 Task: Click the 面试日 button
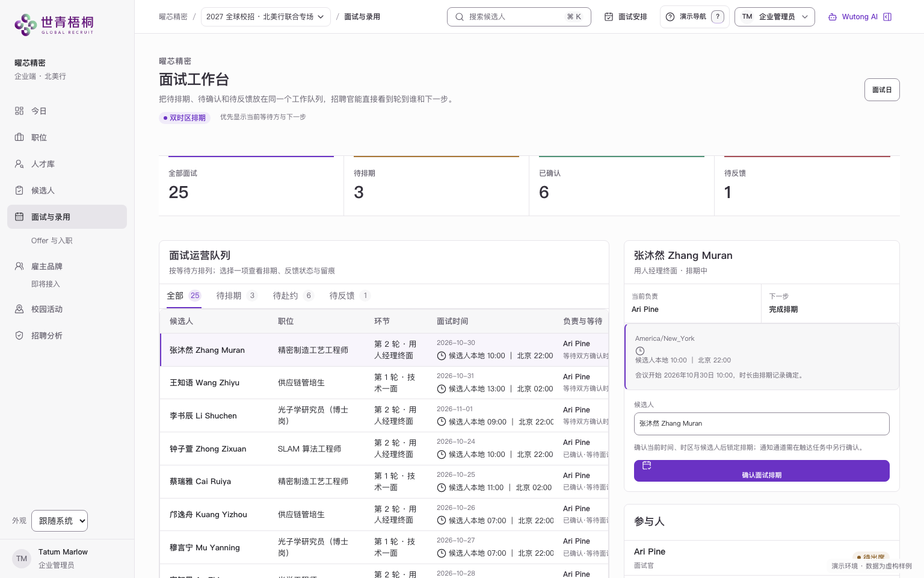[x=882, y=90]
